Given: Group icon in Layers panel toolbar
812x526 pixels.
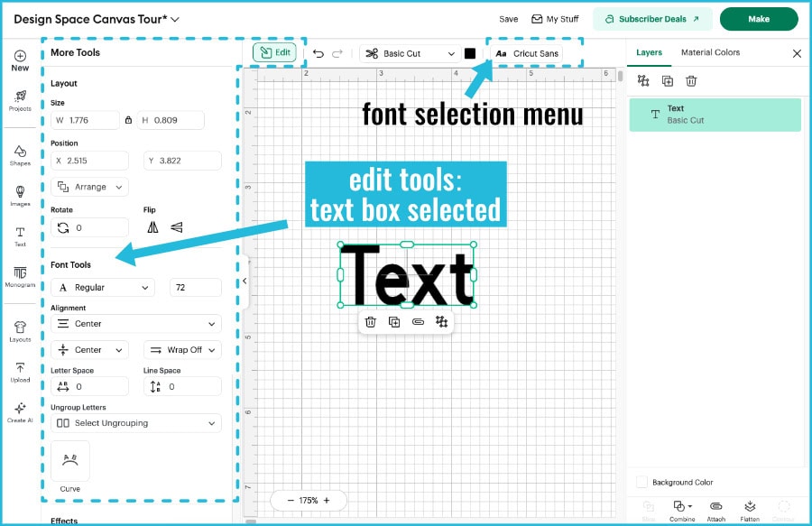Looking at the screenshot, I should pos(643,81).
